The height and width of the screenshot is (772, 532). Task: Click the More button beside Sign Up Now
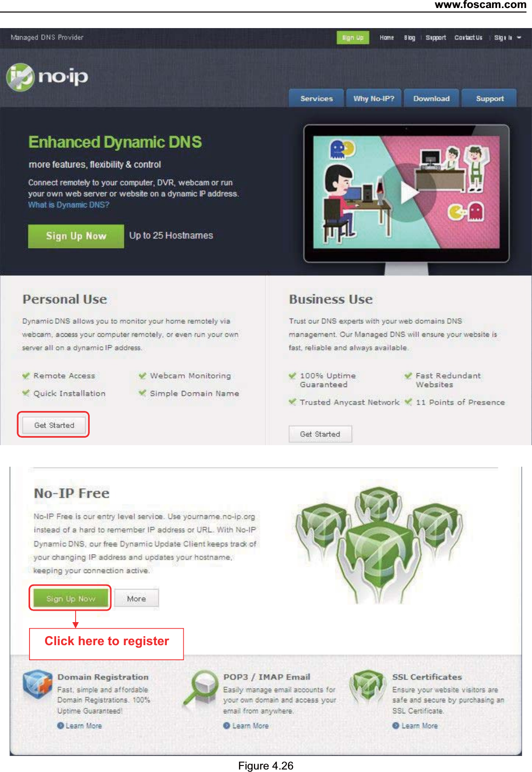point(136,599)
